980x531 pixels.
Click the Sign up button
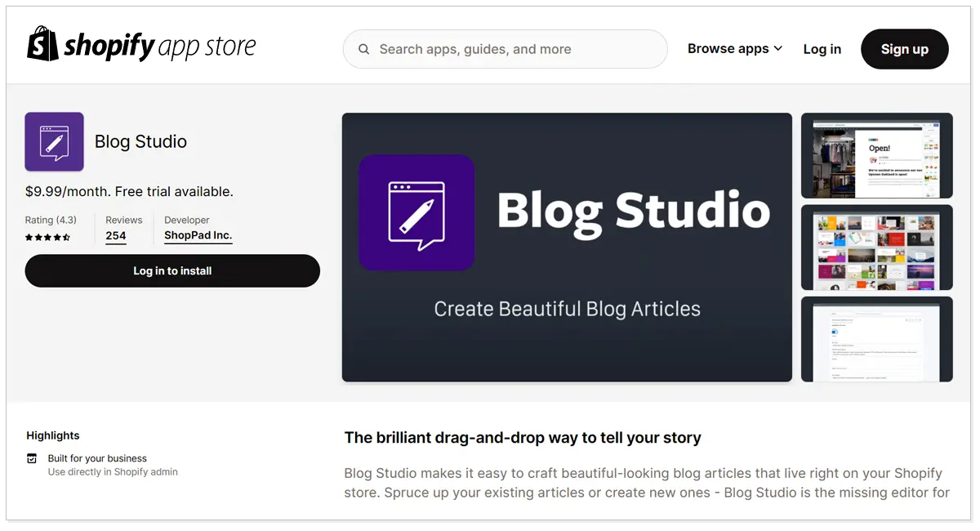(904, 49)
